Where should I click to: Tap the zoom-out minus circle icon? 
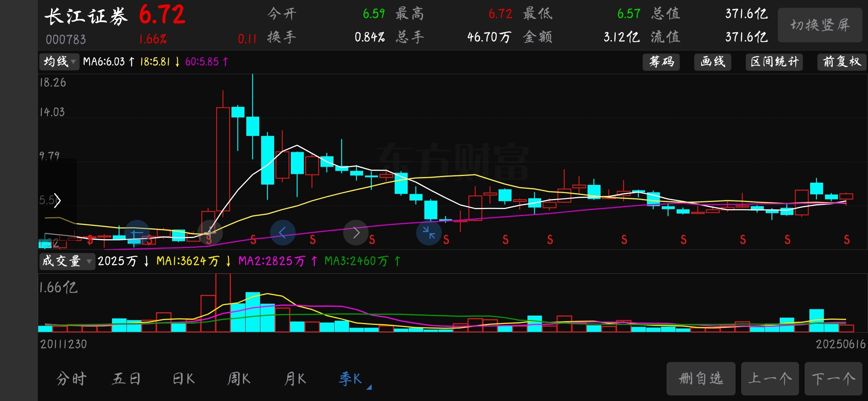pyautogui.click(x=137, y=233)
